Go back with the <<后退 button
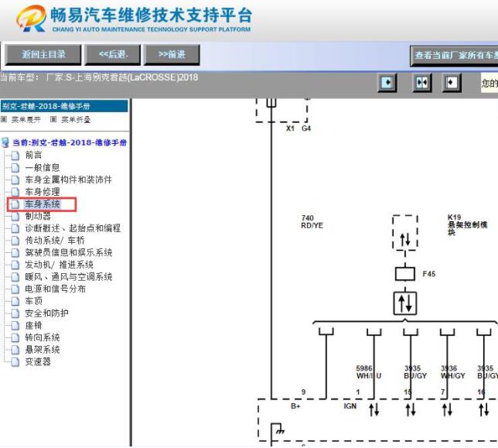Screen dimensions: 498x448 tap(113, 55)
